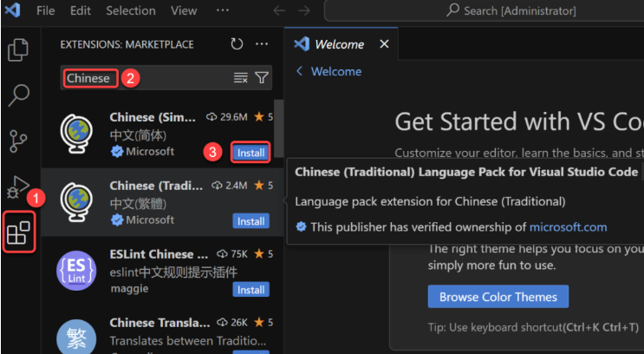Screen dimensions: 644x354
Task: Open the Search view in activity bar
Action: click(x=18, y=95)
